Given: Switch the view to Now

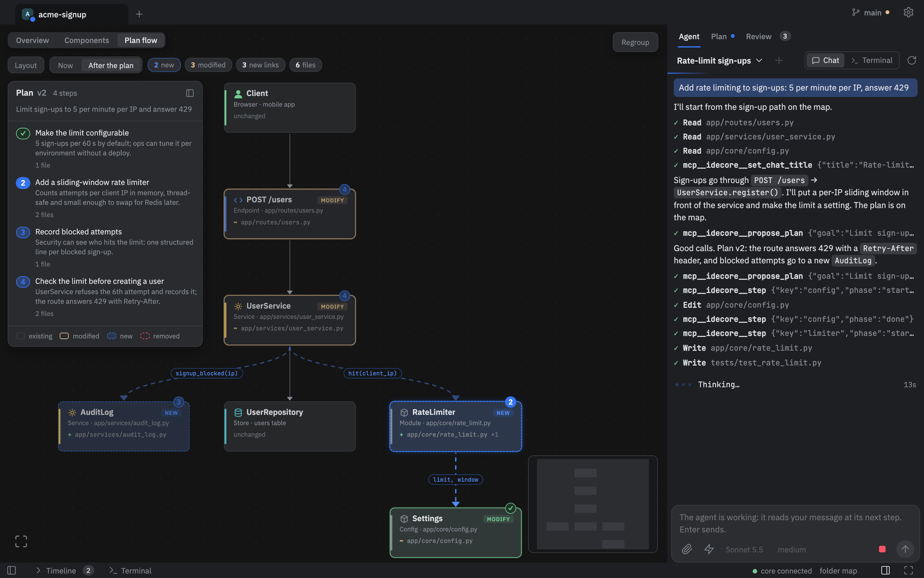Looking at the screenshot, I should pos(65,66).
